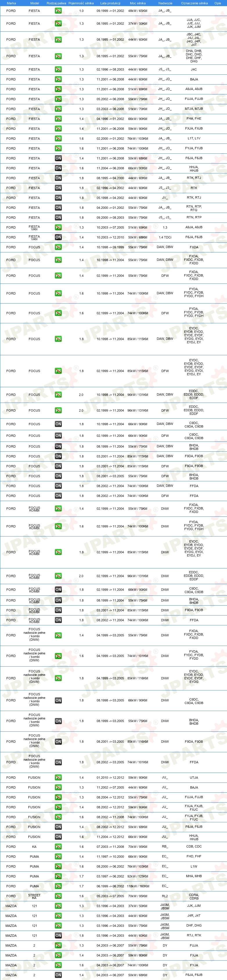Click petrol icon in Fiesta L1T, L1V row
Viewport: 227px width, 980px height.
(58, 139)
